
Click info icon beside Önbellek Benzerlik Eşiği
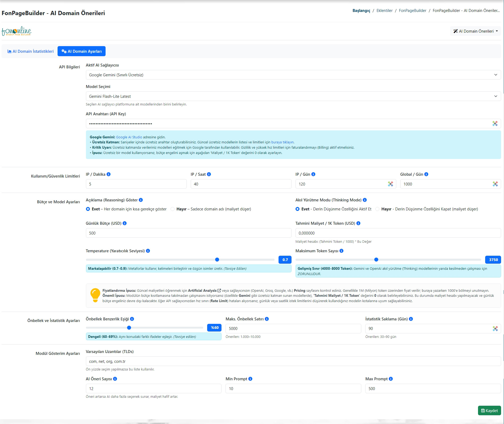[132, 319]
